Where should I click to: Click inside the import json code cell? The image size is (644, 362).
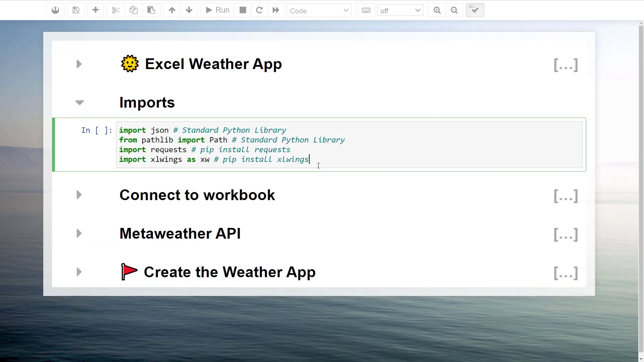(235, 145)
